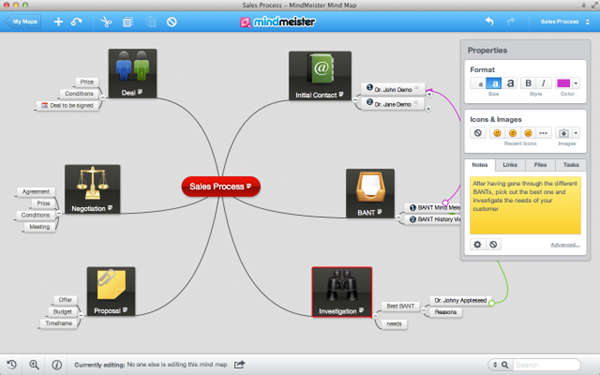Toggle italic style in Format panel
600x375 pixels.
[543, 83]
